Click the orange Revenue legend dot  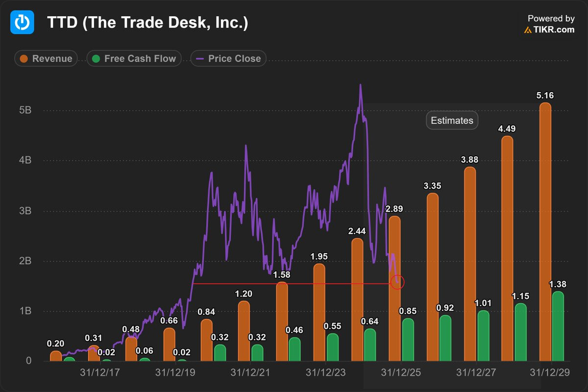pyautogui.click(x=24, y=59)
